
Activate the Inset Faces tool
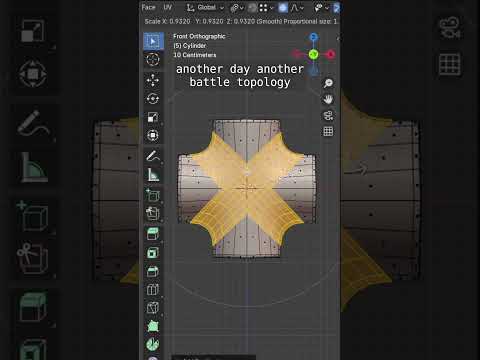[x=153, y=253]
